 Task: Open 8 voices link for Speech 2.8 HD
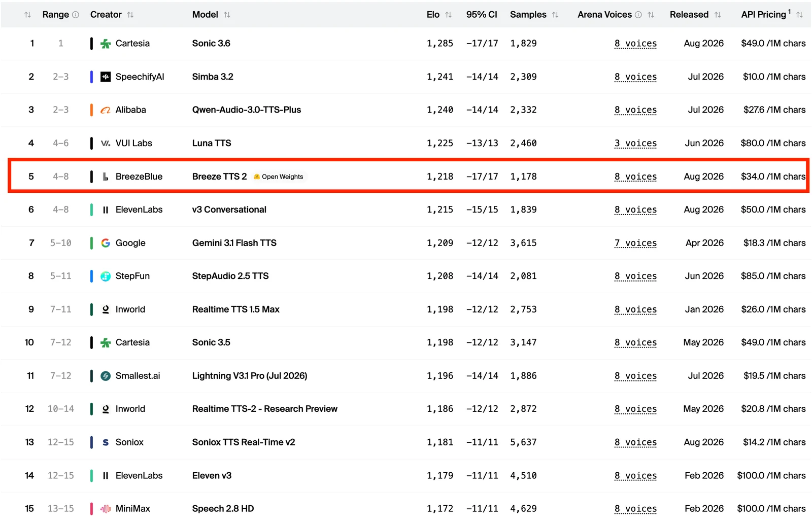(635, 509)
